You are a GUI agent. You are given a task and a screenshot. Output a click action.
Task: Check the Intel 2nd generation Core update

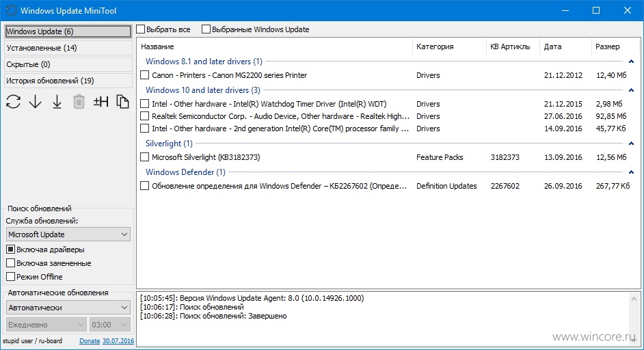[x=144, y=129]
